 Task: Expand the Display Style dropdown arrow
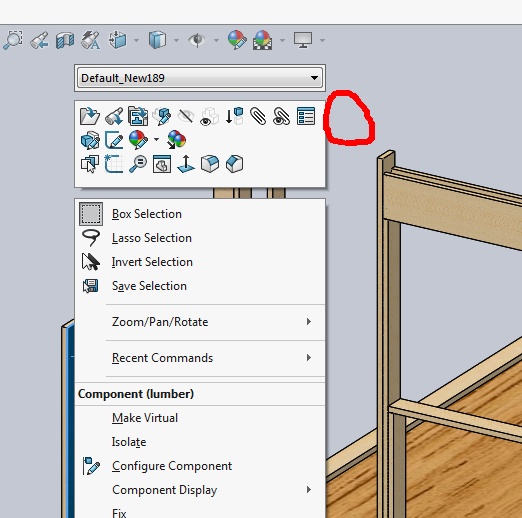[x=176, y=40]
